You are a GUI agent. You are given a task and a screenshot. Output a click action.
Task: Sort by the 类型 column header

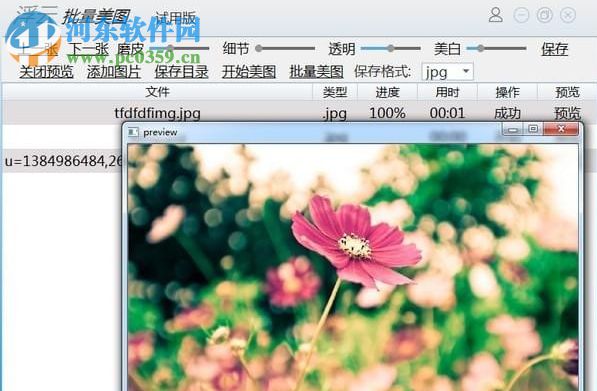335,92
